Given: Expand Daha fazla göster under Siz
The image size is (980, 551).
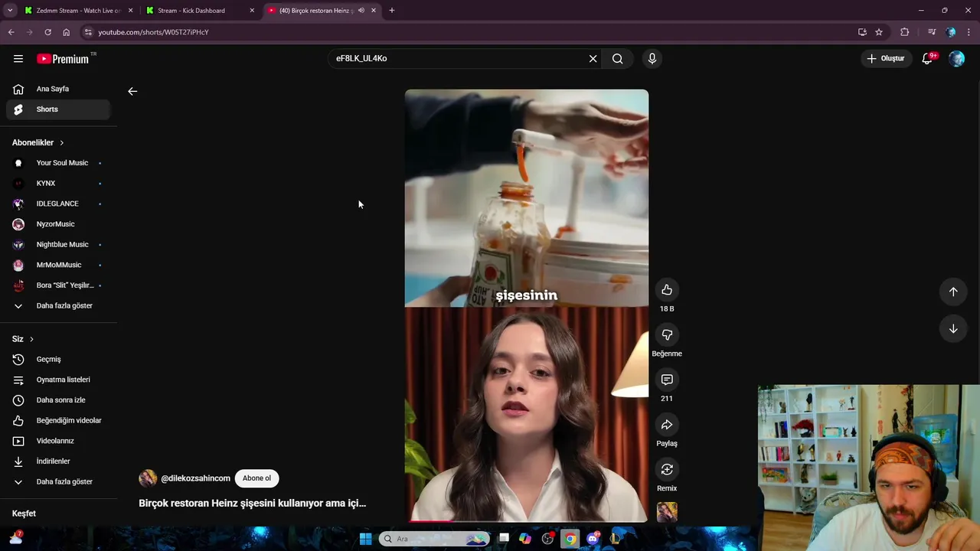Looking at the screenshot, I should tap(58, 481).
